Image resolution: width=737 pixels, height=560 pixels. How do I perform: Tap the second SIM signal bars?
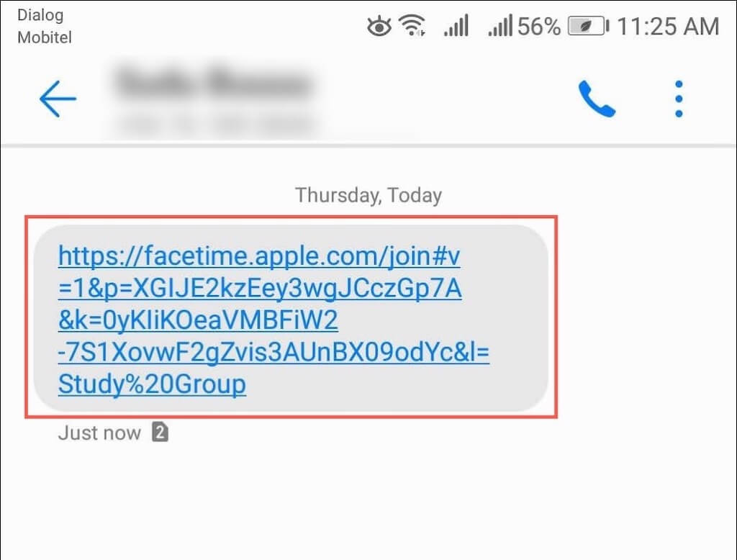tap(500, 25)
